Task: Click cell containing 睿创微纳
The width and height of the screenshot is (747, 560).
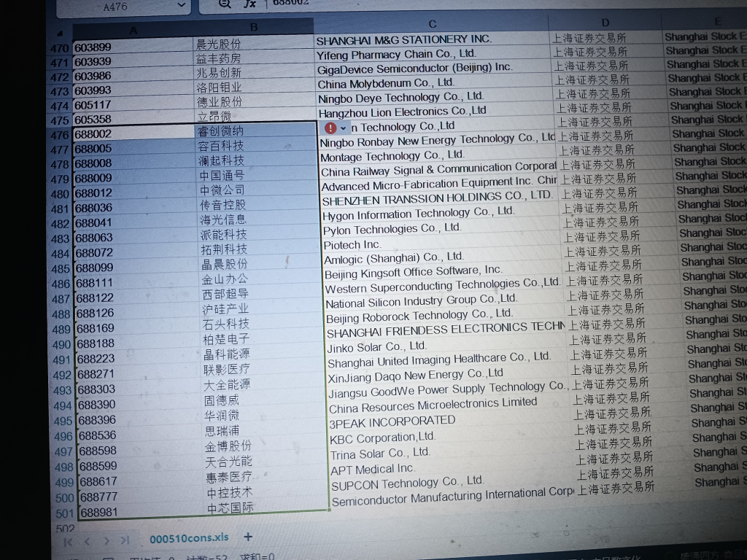Action: [x=256, y=131]
